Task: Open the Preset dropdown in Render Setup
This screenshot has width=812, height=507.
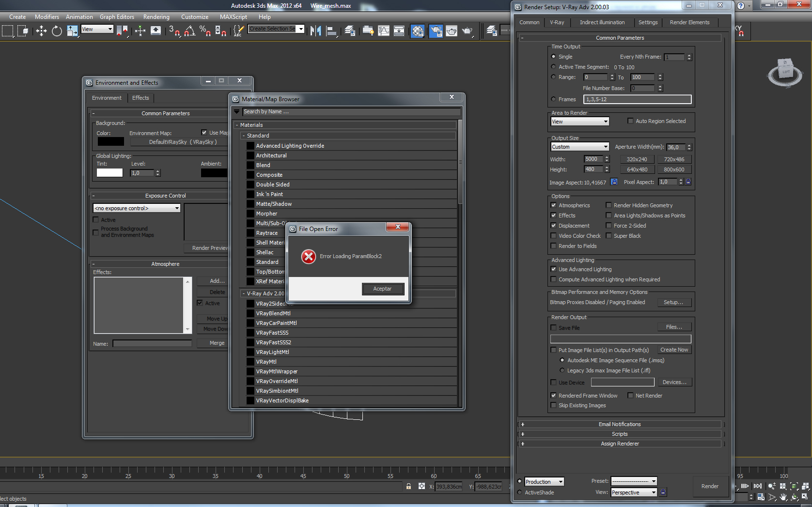Action: point(634,481)
